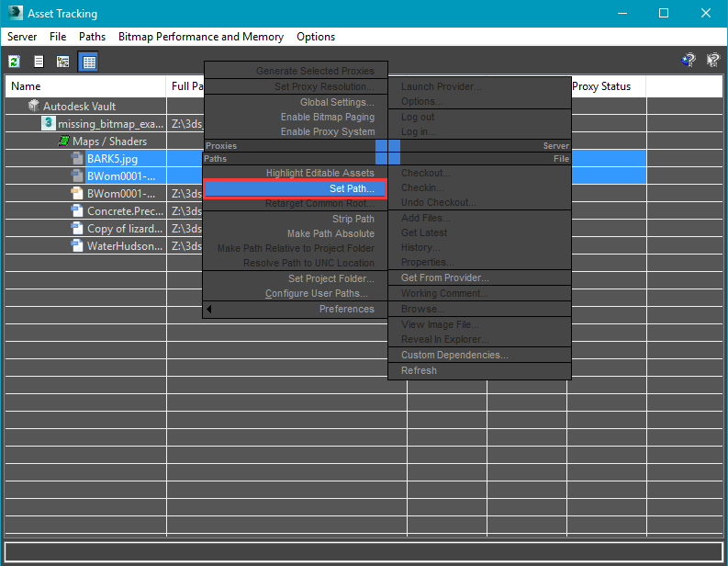Choose Get From Provider...

444,277
